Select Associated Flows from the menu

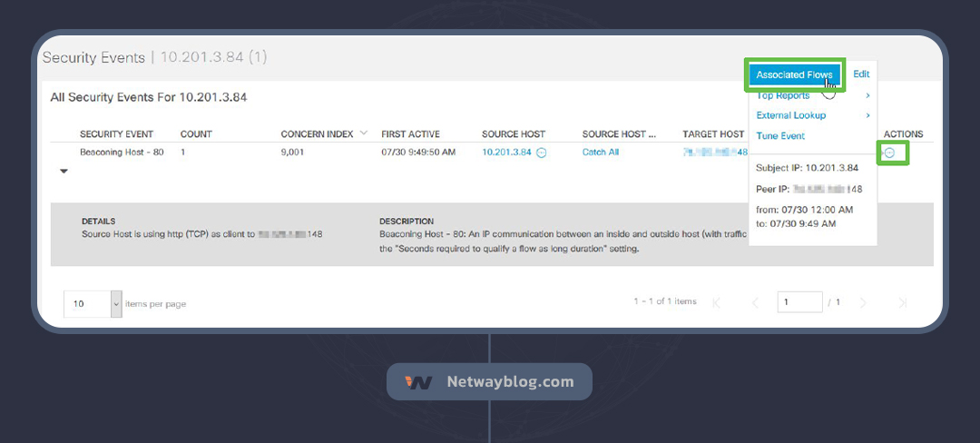click(794, 74)
